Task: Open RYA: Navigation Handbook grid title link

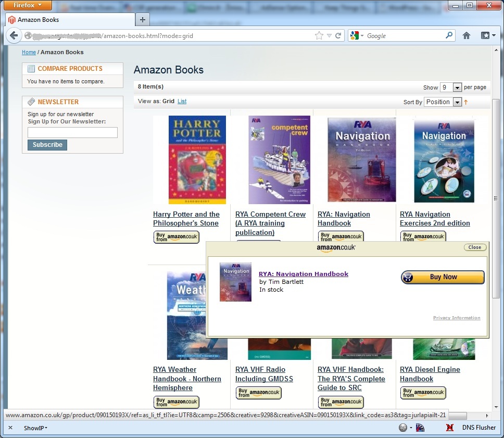Action: pyautogui.click(x=344, y=219)
